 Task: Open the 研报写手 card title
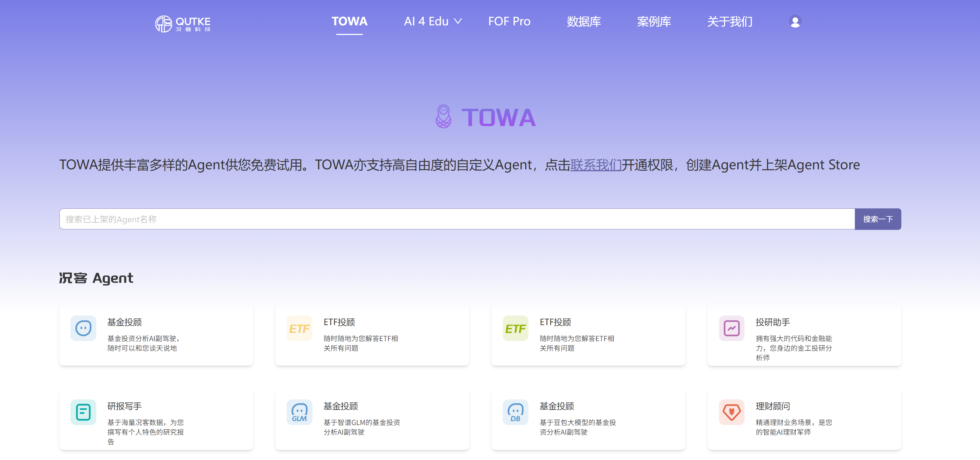coord(124,406)
